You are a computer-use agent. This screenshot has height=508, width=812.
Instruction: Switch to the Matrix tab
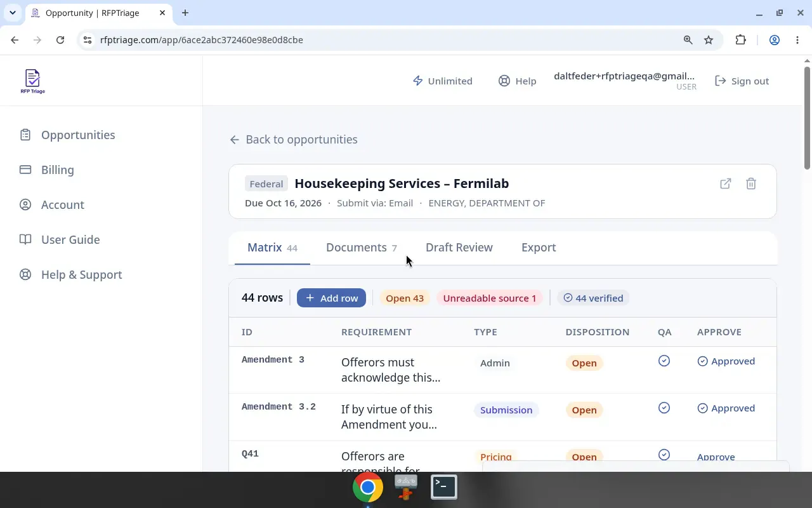coord(272,248)
